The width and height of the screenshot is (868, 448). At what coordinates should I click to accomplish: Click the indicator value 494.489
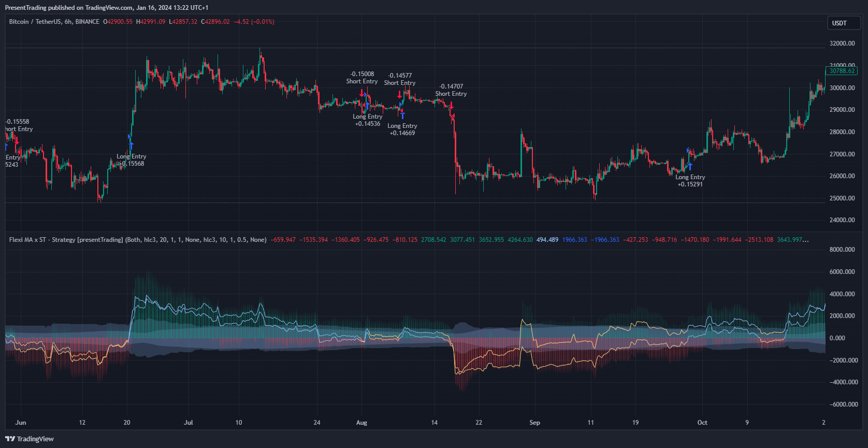coord(547,240)
